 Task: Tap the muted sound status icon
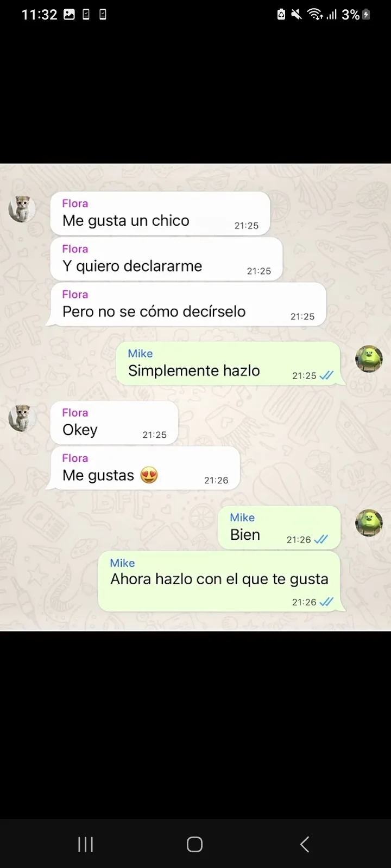[296, 15]
